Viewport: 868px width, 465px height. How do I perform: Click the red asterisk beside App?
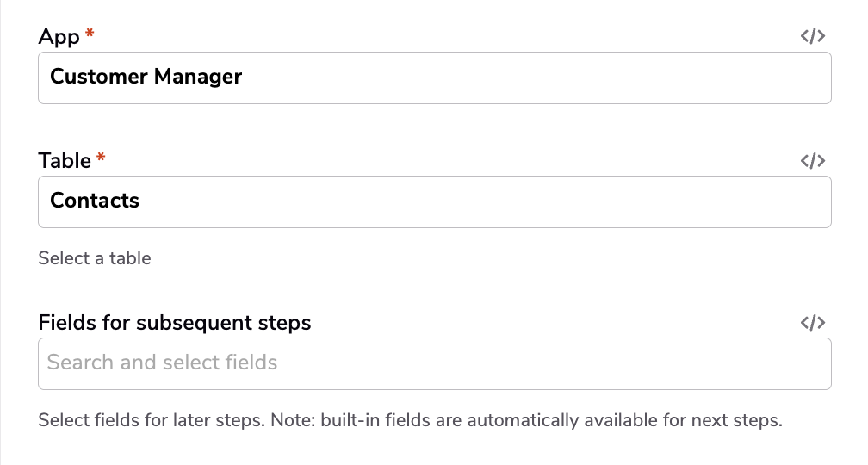point(90,34)
